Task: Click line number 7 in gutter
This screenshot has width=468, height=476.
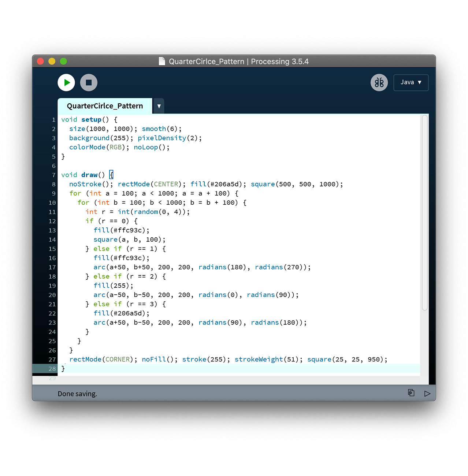Action: pos(54,175)
